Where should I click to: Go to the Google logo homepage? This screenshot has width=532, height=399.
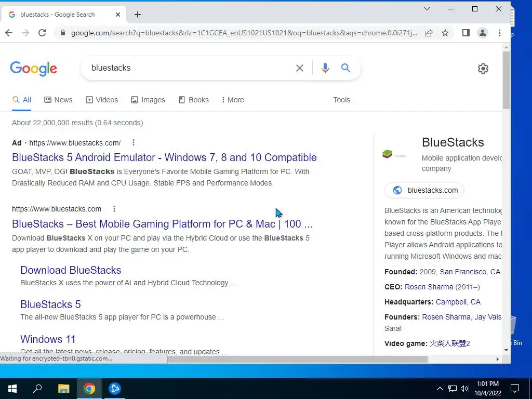[x=33, y=69]
